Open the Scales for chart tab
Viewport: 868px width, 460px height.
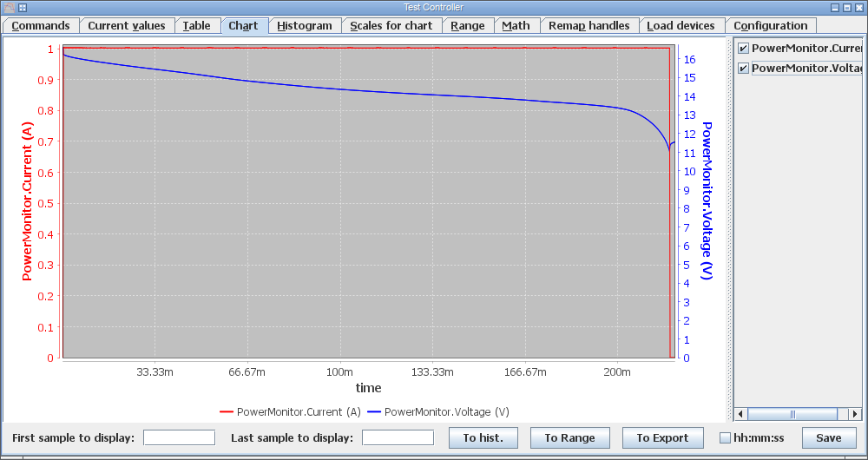[391, 25]
